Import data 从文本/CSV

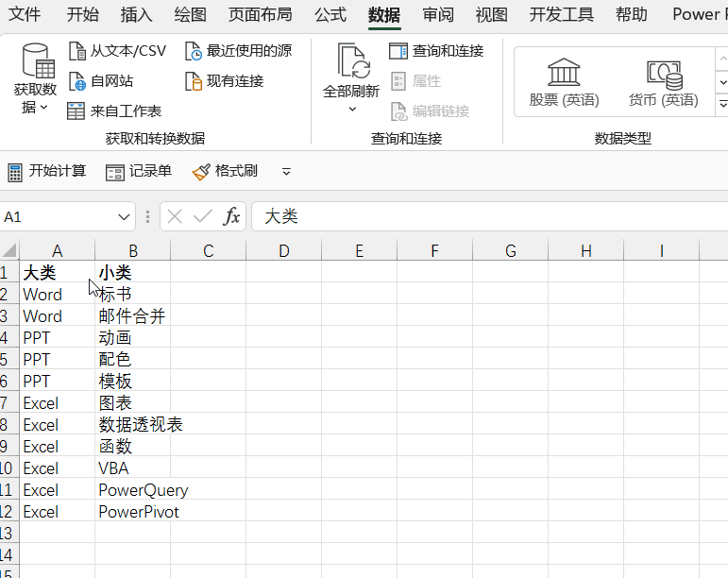click(117, 51)
